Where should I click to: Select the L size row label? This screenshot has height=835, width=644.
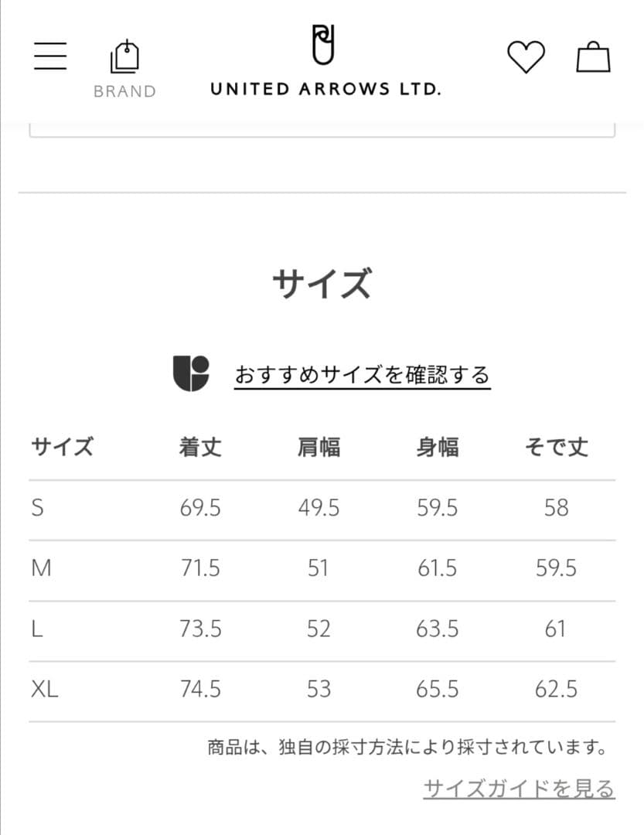pos(37,629)
